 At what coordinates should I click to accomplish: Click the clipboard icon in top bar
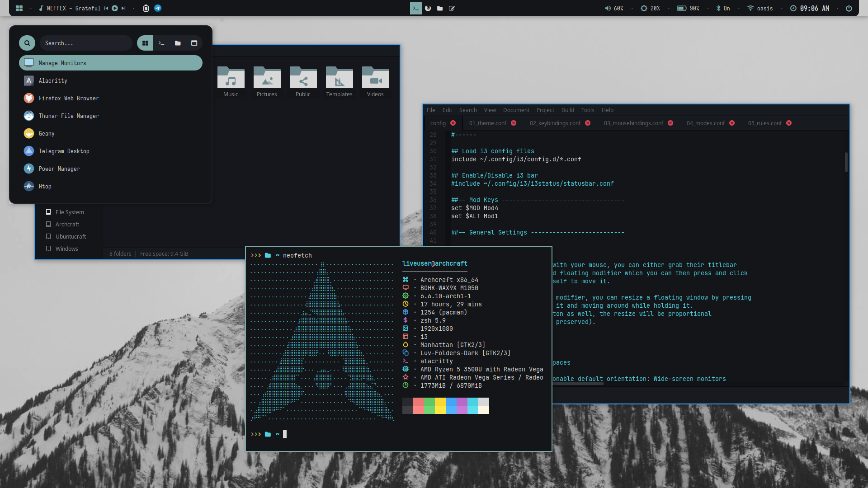click(x=146, y=8)
